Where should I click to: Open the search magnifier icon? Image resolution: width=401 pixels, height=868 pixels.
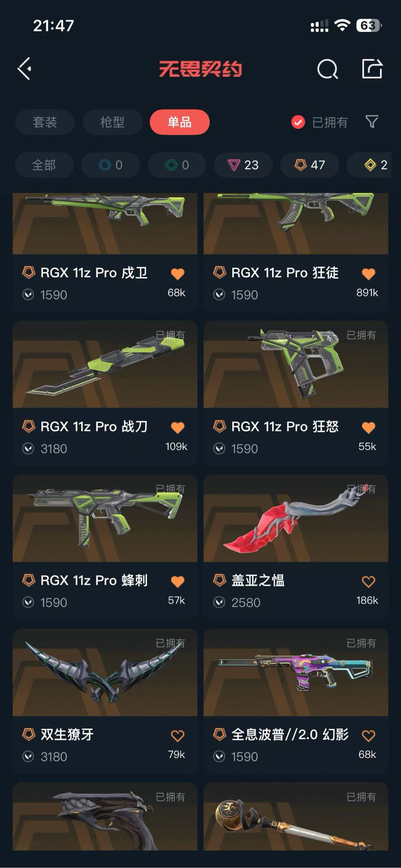tap(327, 69)
